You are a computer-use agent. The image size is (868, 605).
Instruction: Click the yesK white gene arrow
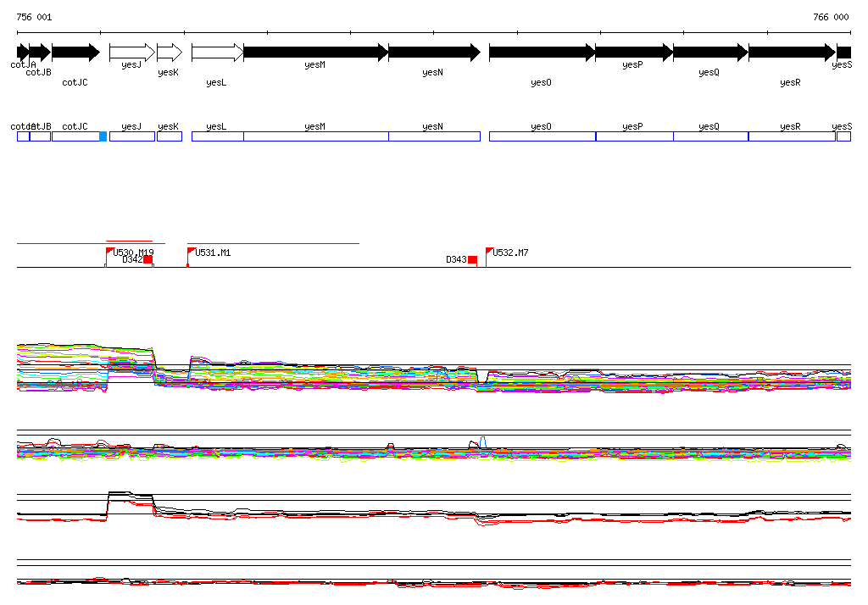[170, 53]
